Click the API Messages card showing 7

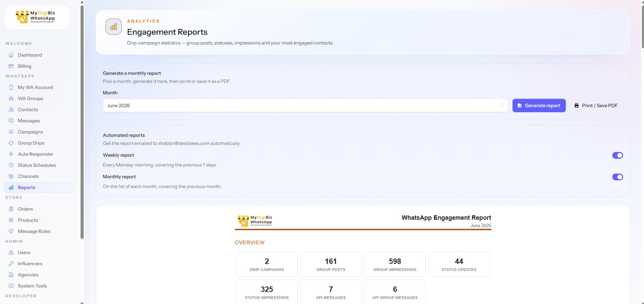coord(331,292)
